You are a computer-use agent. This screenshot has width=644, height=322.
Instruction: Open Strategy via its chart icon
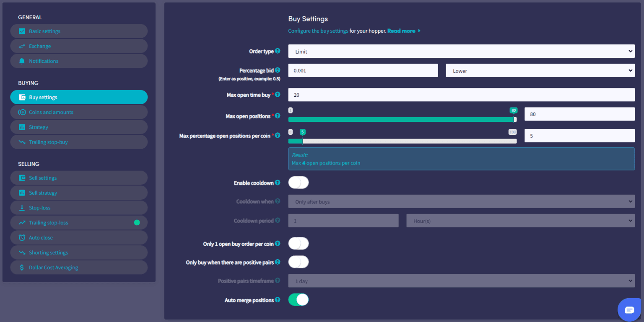22,127
